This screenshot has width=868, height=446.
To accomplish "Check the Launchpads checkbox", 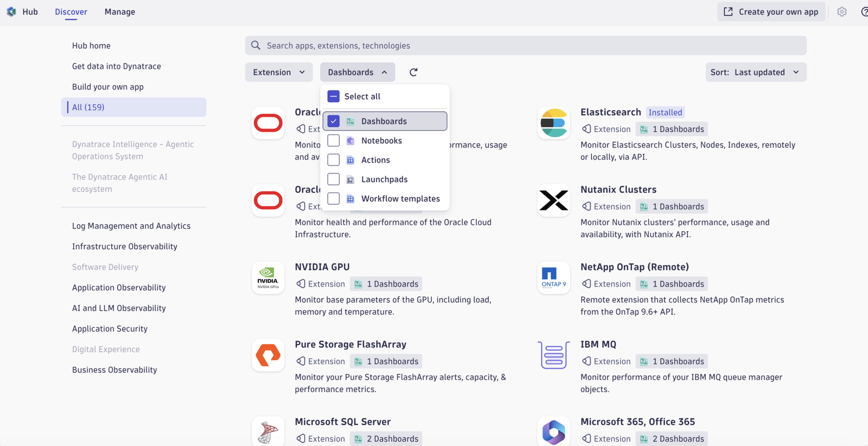I will tap(334, 179).
